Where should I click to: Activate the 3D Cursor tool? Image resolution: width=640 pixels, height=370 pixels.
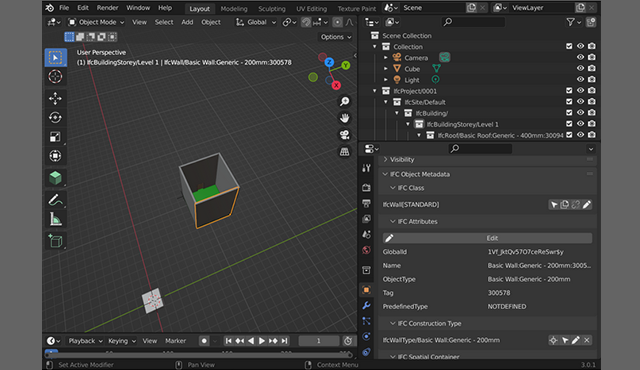56,76
